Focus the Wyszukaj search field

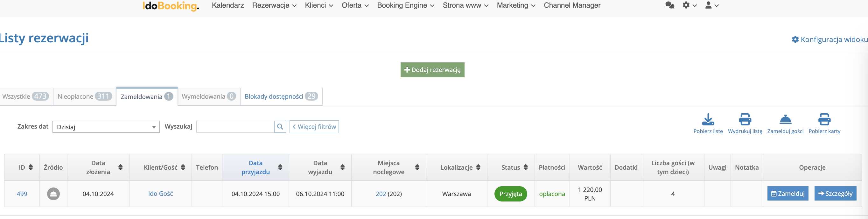point(235,127)
